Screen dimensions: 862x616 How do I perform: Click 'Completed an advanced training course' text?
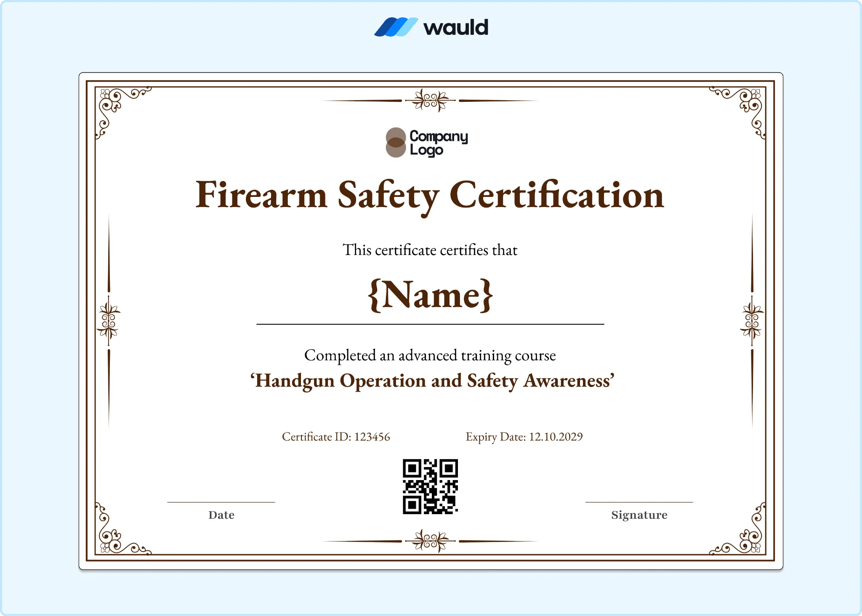[430, 356]
